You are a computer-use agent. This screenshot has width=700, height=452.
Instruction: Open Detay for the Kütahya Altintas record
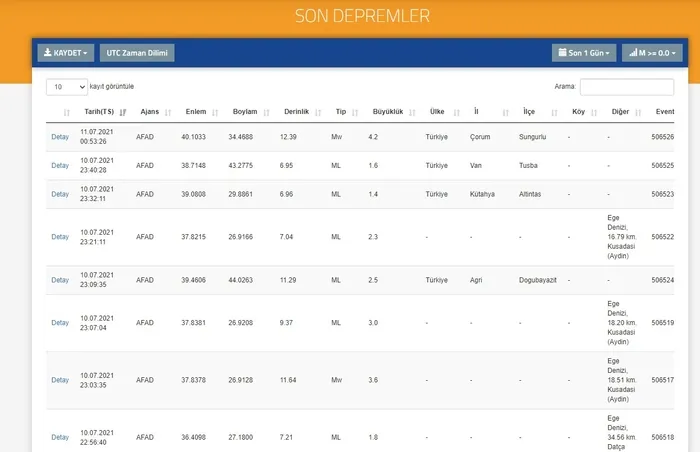tap(60, 194)
